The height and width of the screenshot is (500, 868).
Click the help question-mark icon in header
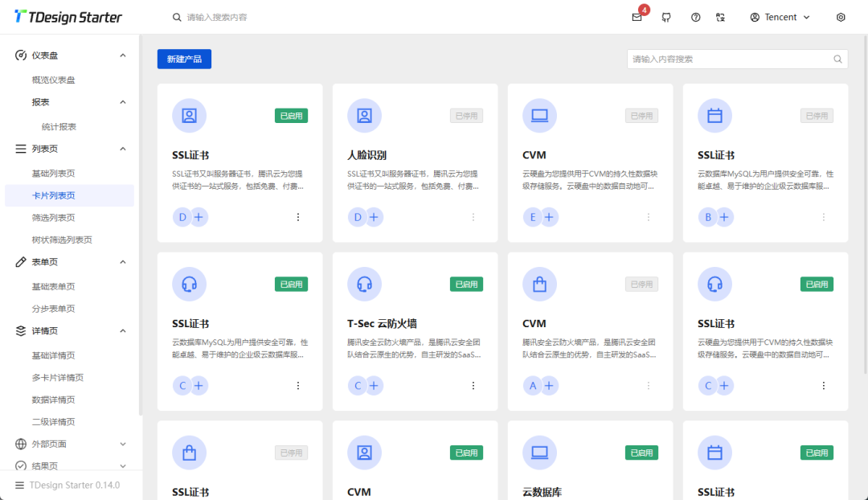click(695, 17)
